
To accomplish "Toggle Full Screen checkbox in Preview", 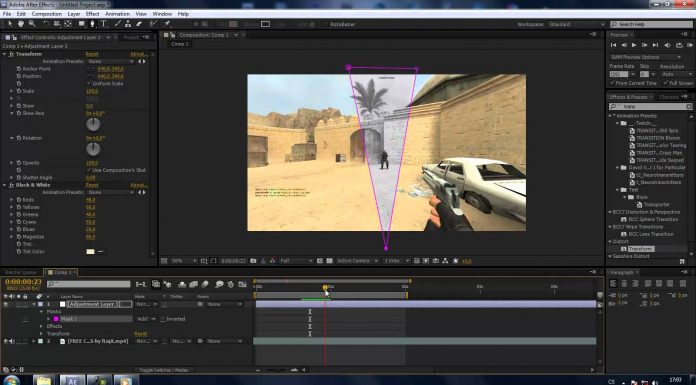I will point(665,83).
